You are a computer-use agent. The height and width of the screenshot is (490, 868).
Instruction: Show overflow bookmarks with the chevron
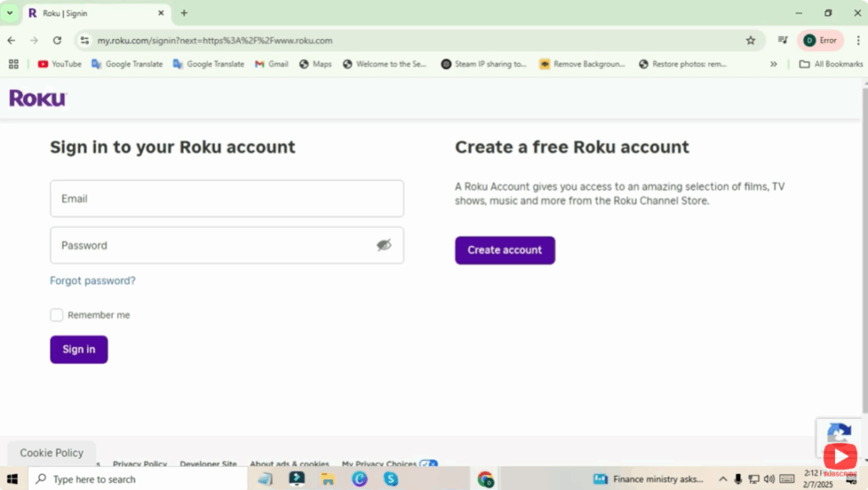pos(774,64)
